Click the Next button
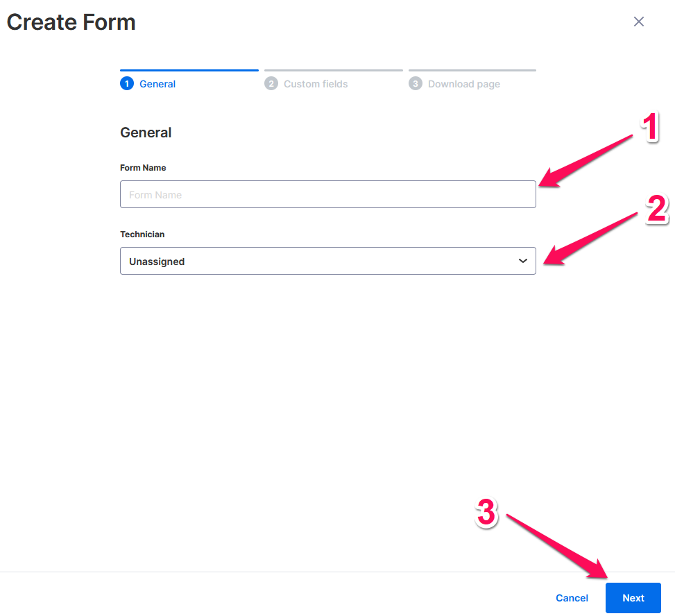The width and height of the screenshot is (675, 616). [x=633, y=597]
